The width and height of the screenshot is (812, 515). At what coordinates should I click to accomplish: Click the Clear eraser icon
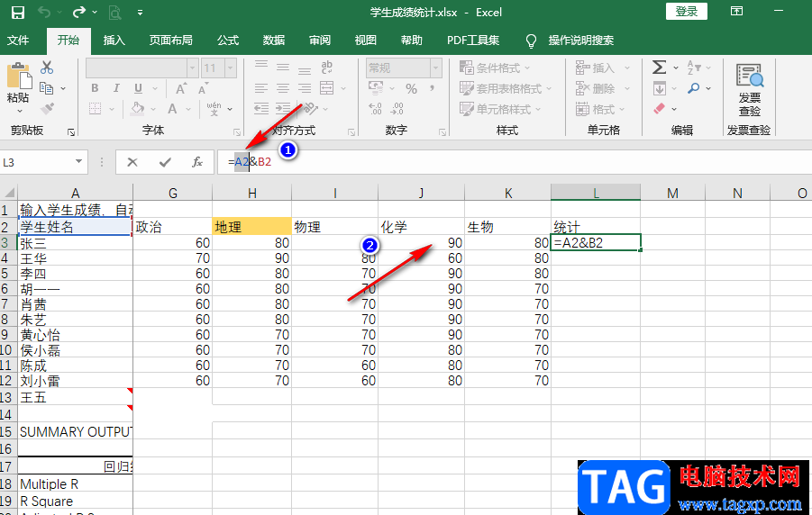tap(659, 109)
